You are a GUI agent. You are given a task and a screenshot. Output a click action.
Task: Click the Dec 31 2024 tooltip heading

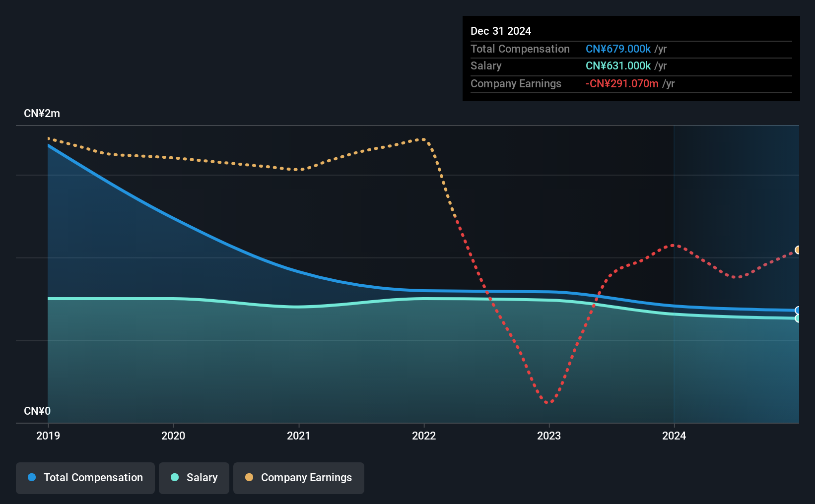click(501, 31)
